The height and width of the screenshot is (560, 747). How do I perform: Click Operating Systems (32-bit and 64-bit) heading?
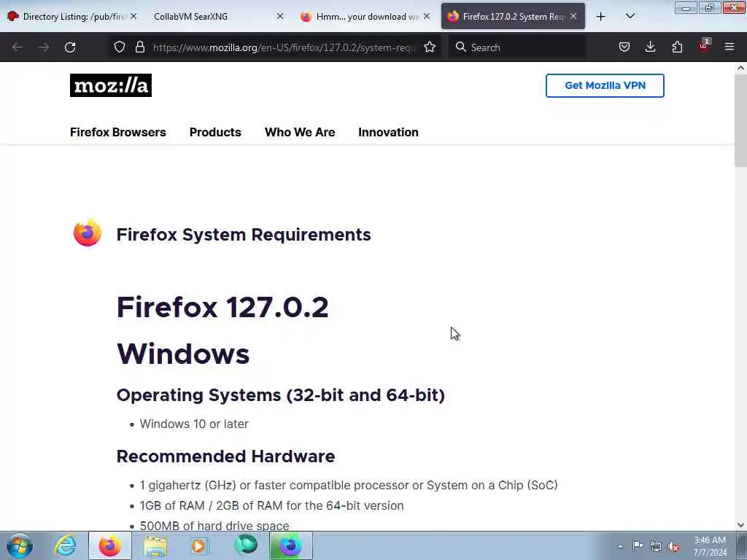(x=281, y=395)
